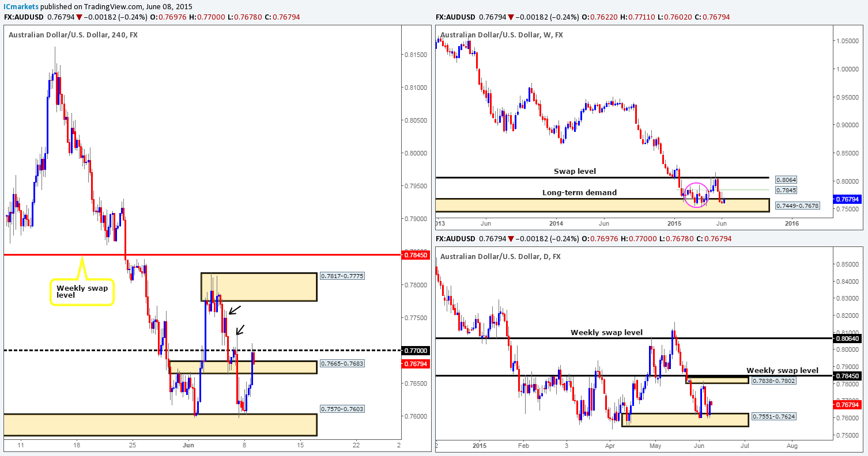
Task: Click the 0.84000 price axis label
Action: click(x=846, y=282)
